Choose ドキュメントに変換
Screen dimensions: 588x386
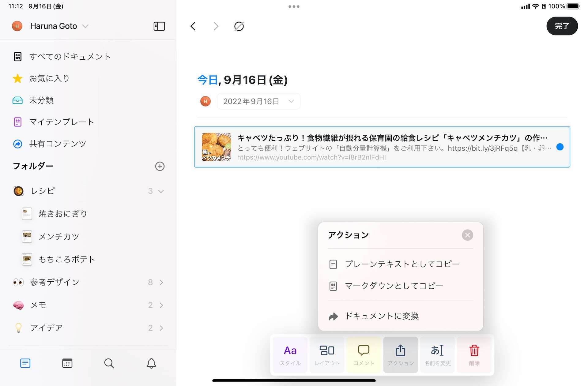pyautogui.click(x=401, y=316)
